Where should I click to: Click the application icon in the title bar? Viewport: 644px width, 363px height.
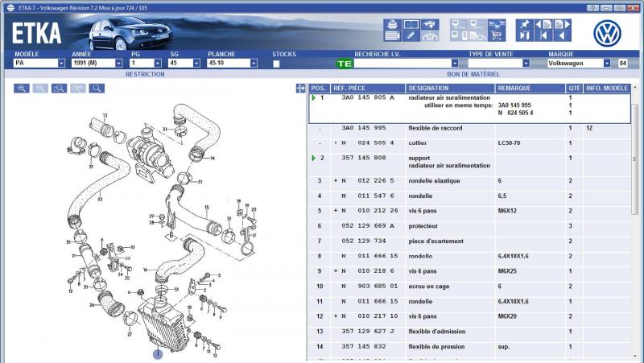point(10,8)
